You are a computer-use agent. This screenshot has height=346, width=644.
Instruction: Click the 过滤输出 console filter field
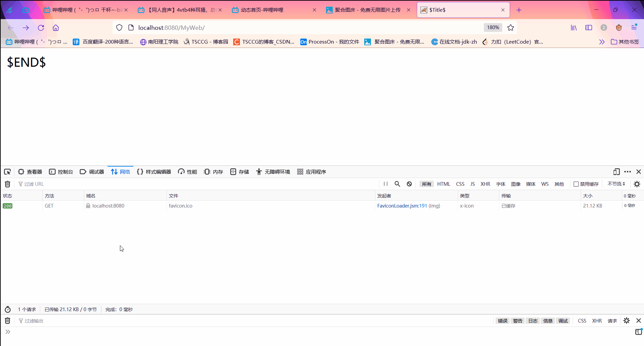click(x=255, y=321)
